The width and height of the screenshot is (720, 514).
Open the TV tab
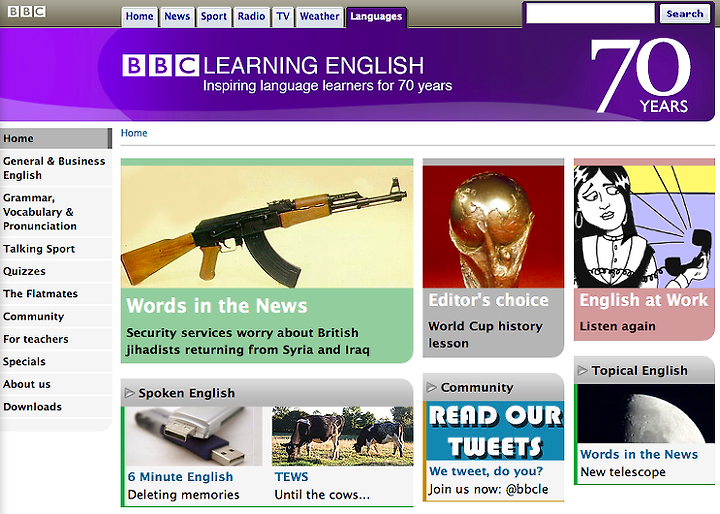click(282, 17)
